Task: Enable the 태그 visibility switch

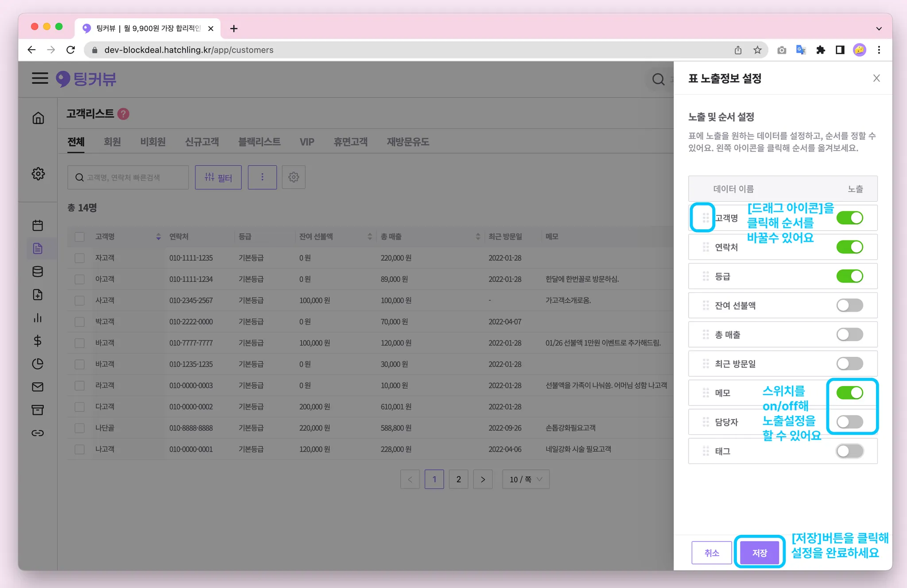Action: (x=849, y=451)
